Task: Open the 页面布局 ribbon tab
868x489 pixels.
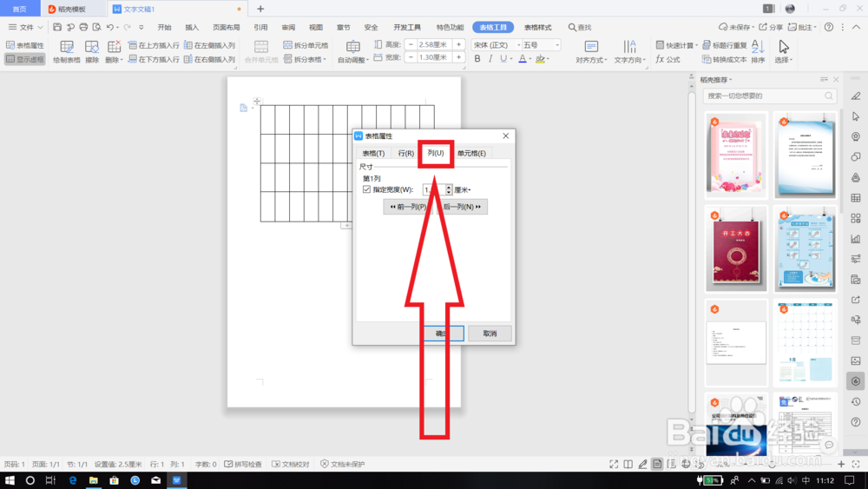Action: [x=227, y=27]
